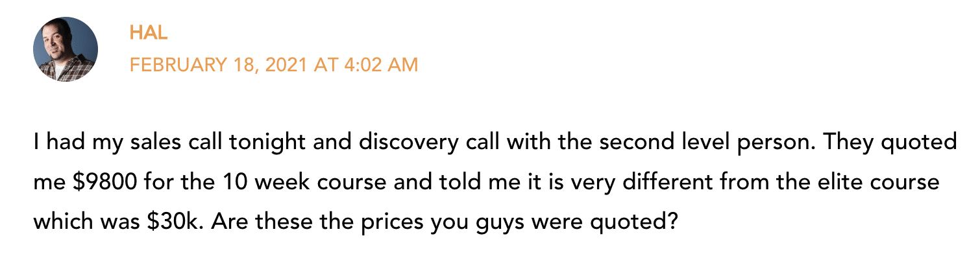980x258 pixels.
Task: Open the February 18, 2021 comment permalink
Action: (x=273, y=65)
